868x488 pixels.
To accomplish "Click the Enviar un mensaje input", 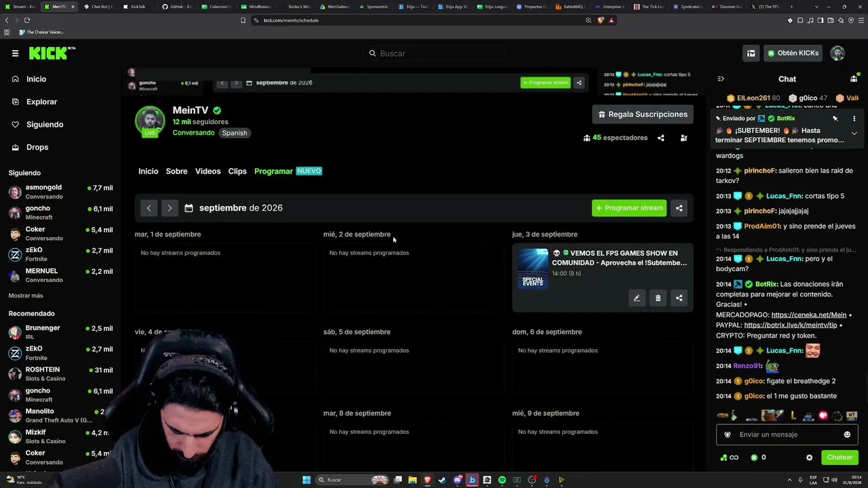I will click(x=787, y=434).
